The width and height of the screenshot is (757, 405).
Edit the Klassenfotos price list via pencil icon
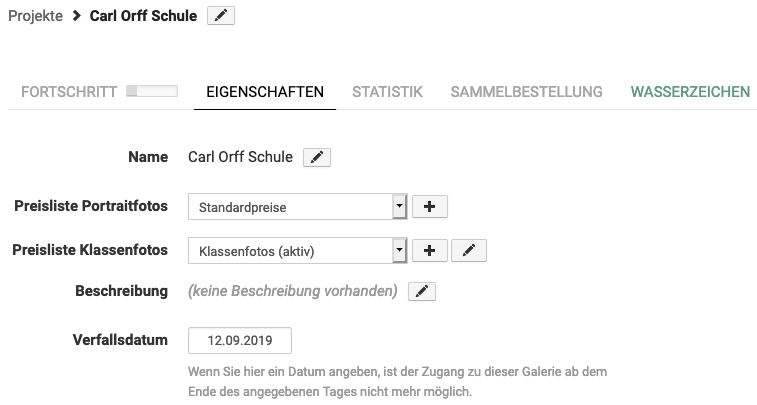[469, 250]
